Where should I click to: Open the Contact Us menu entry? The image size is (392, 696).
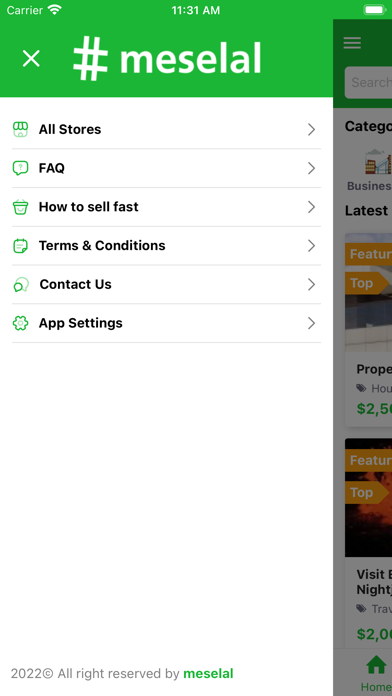pos(166,285)
